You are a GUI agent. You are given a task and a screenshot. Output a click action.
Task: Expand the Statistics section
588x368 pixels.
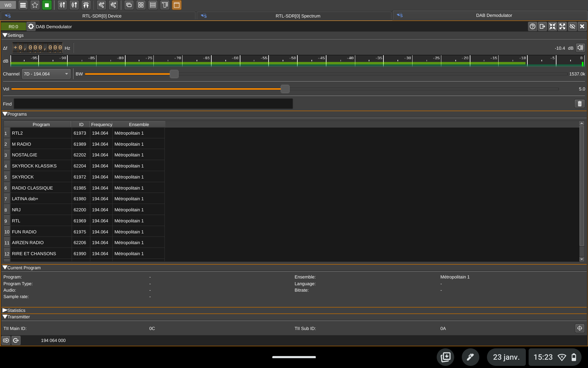[5, 310]
